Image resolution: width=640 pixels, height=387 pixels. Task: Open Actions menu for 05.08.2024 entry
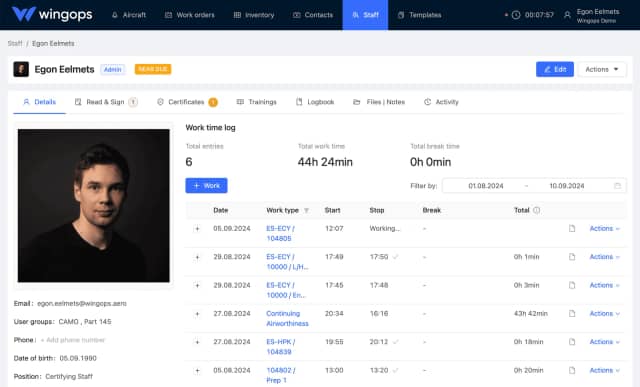tap(604, 370)
